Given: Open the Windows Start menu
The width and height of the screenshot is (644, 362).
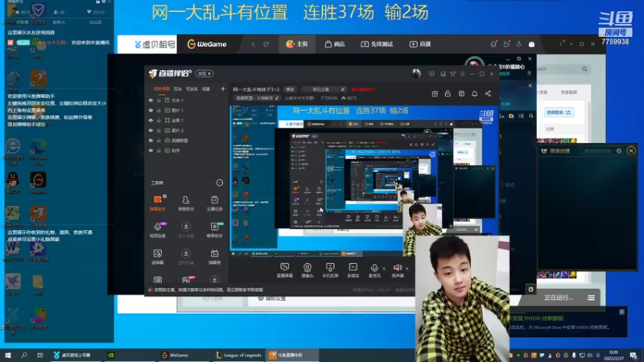Looking at the screenshot, I should click(x=8, y=356).
